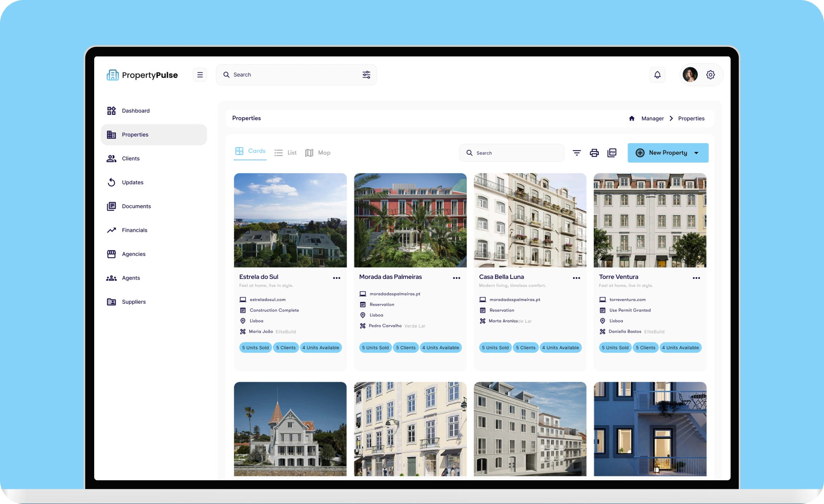
Task: Click Daniella Bastos builder name
Action: (625, 332)
